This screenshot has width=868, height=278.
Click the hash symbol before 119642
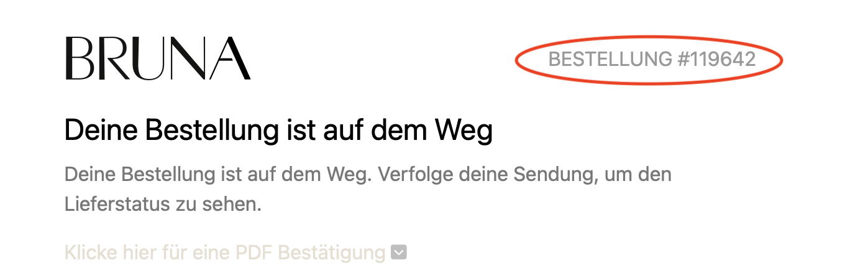pos(684,60)
